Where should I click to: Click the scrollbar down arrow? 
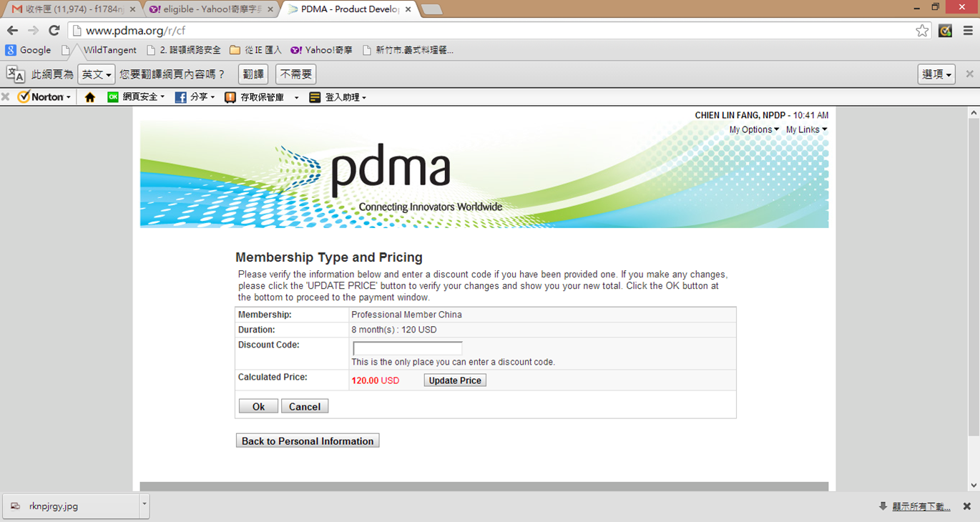(x=974, y=486)
